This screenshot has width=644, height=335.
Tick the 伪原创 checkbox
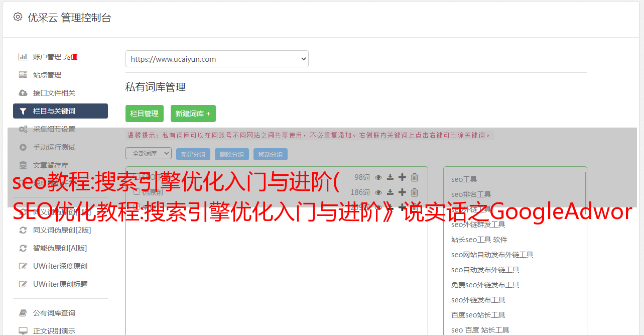pyautogui.click(x=137, y=192)
